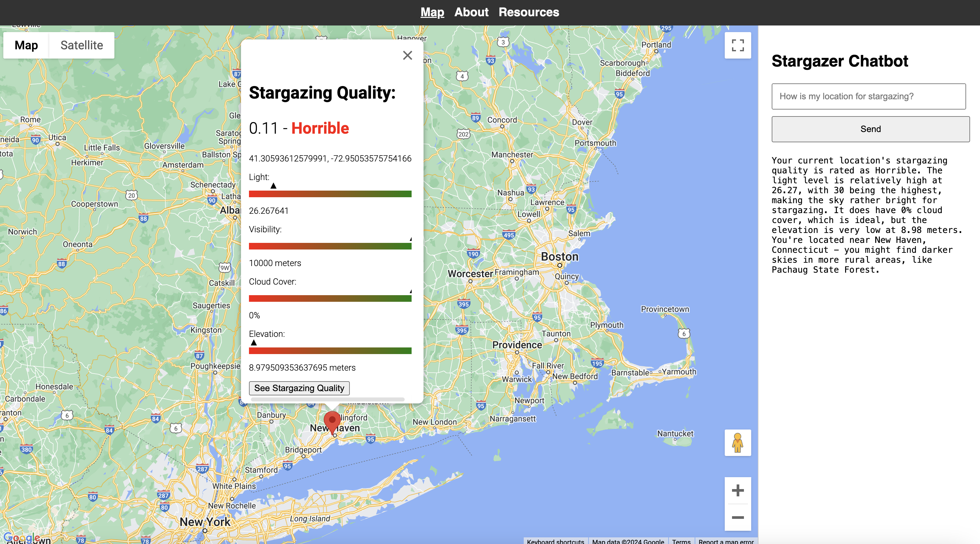Click the Elevation triangle indicator
Viewport: 980px width, 544px height.
pyautogui.click(x=254, y=342)
